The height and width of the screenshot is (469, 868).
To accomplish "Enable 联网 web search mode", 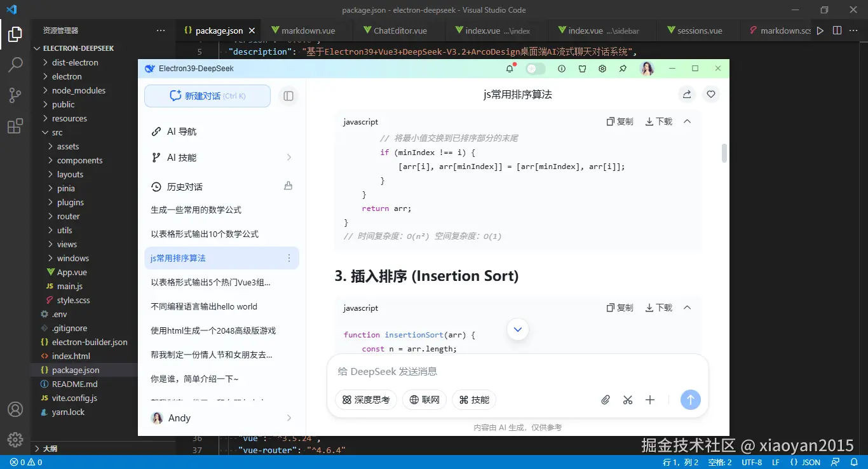I will coord(424,400).
